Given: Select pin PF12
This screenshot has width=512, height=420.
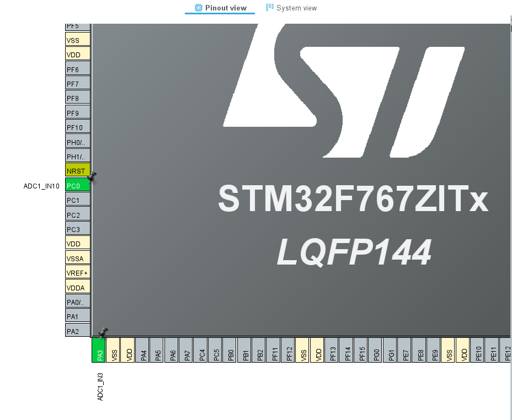Looking at the screenshot, I should [x=287, y=350].
